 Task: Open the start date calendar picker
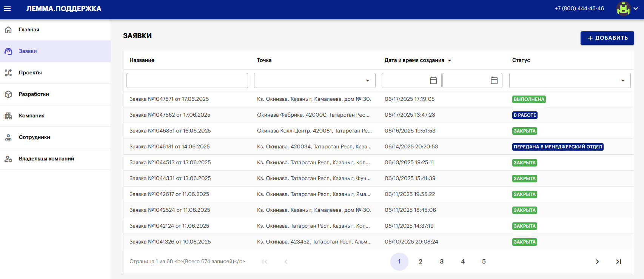pyautogui.click(x=433, y=80)
